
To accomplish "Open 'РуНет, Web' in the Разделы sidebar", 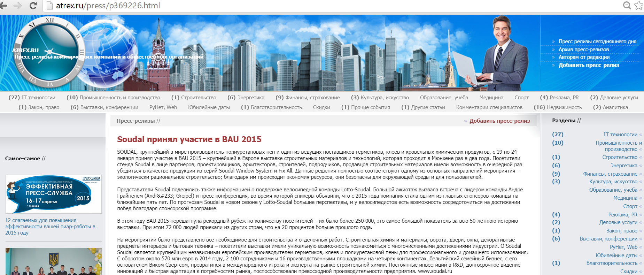I will 623,247.
